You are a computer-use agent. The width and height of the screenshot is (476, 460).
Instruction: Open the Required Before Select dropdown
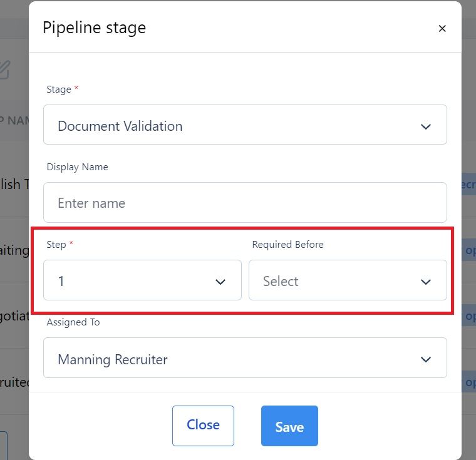[348, 280]
